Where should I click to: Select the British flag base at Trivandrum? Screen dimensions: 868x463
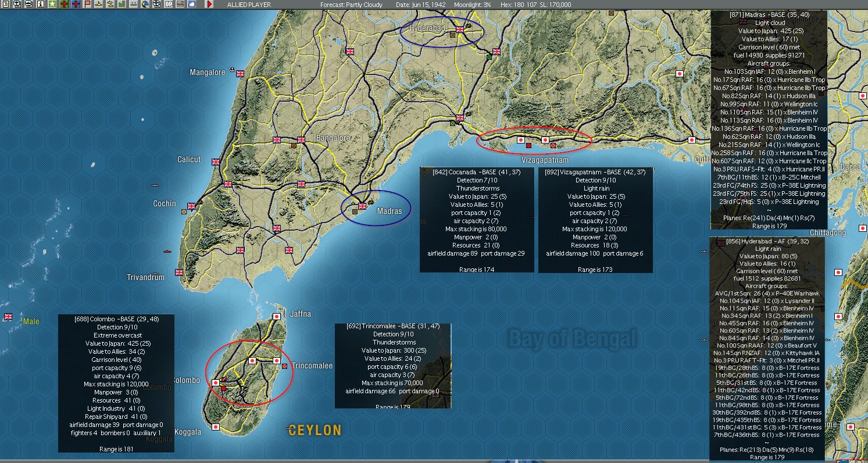coord(179,272)
